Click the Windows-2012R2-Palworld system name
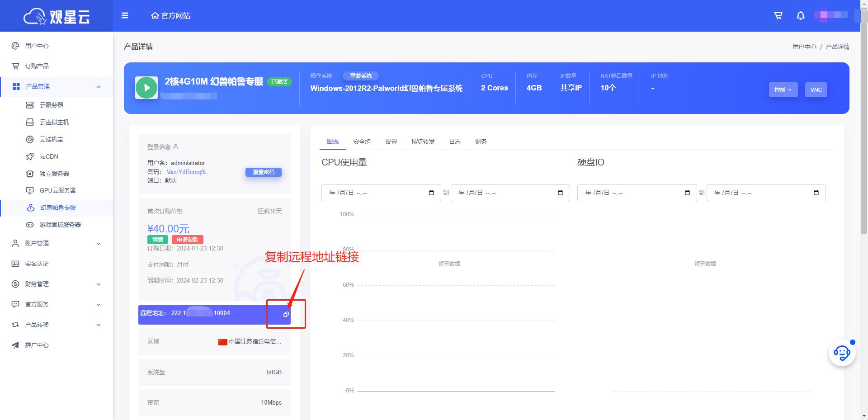The image size is (868, 420). point(386,88)
